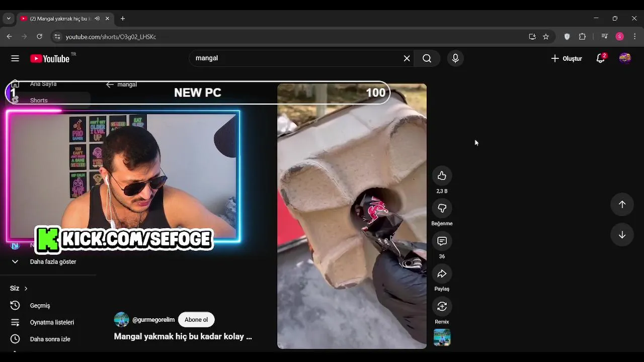The width and height of the screenshot is (644, 362).
Task: Go to the next short with down arrow
Action: click(622, 235)
